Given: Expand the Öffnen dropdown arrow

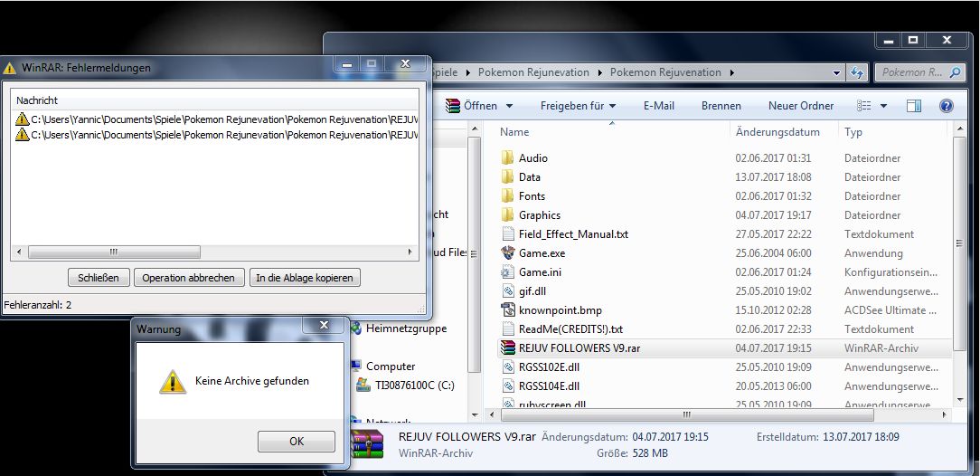Looking at the screenshot, I should 509,106.
